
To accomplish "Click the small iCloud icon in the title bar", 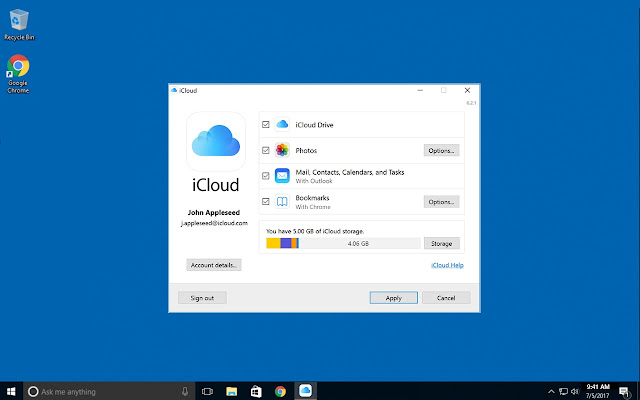I will pyautogui.click(x=174, y=90).
